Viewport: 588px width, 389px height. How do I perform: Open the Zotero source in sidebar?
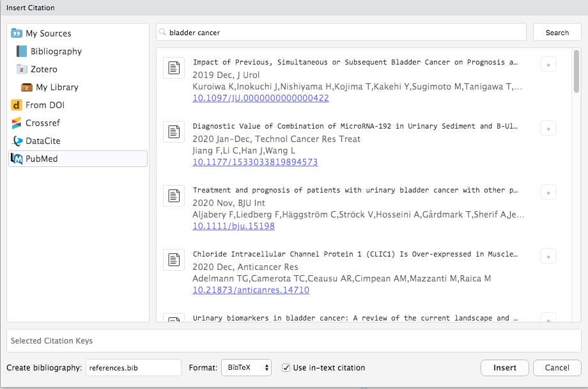coord(43,69)
